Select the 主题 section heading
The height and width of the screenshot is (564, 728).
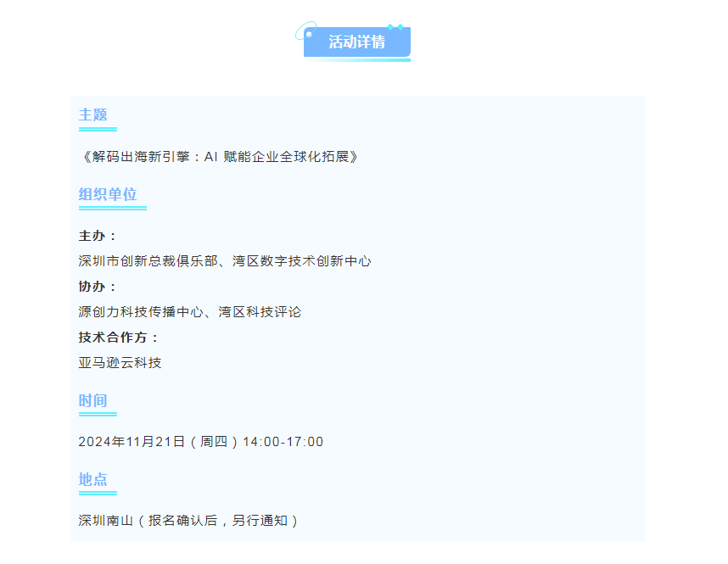(92, 114)
